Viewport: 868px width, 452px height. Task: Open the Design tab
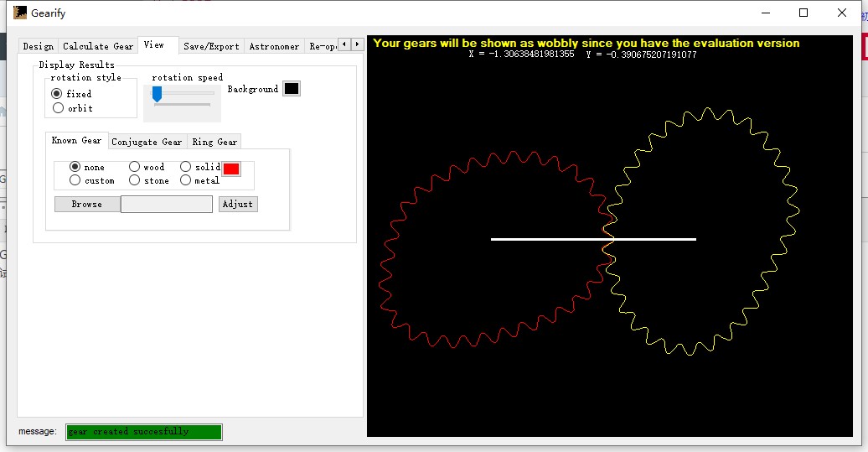(x=39, y=46)
